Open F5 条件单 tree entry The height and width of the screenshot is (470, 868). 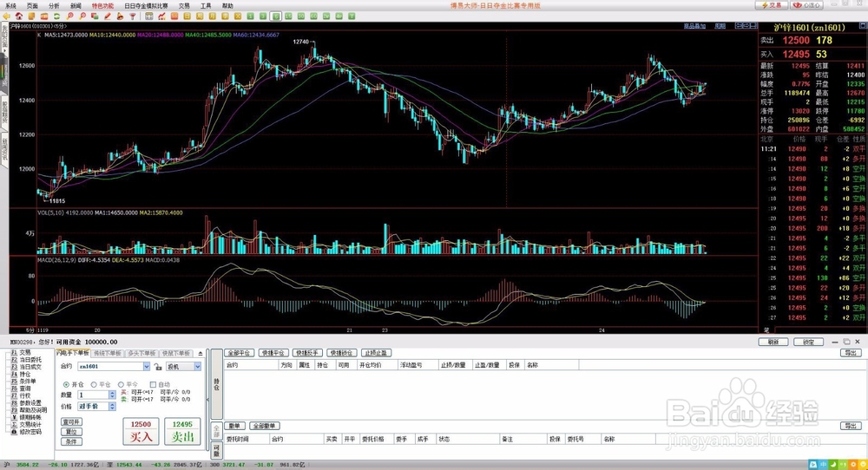(x=23, y=381)
